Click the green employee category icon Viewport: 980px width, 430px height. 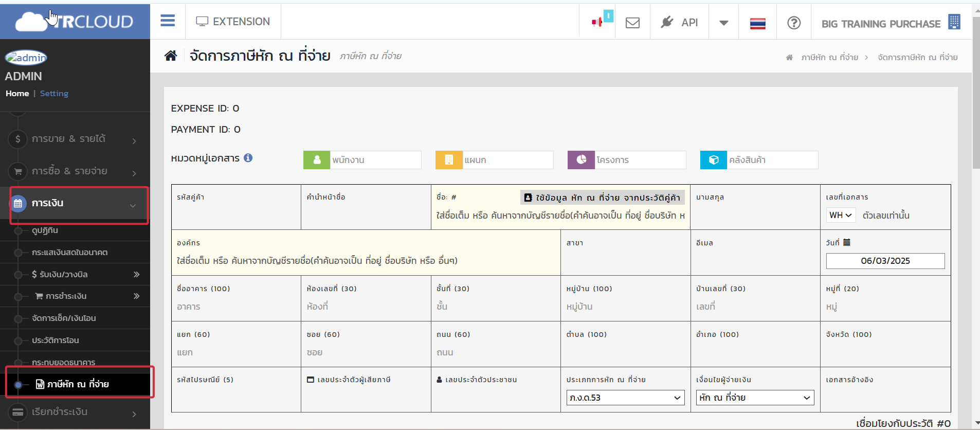click(317, 160)
